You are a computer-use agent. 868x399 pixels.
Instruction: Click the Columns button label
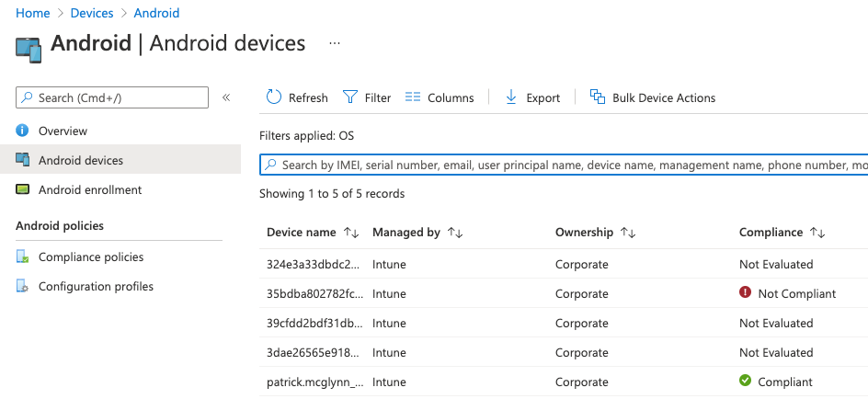tap(451, 98)
